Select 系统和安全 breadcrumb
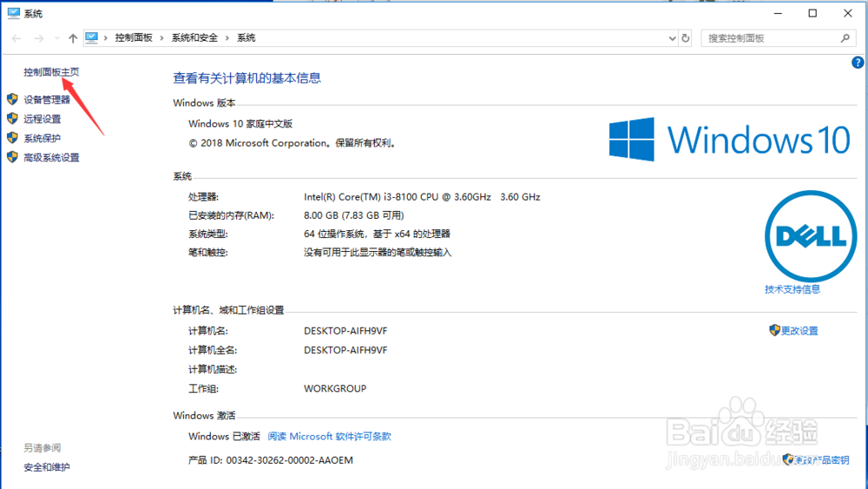 (194, 37)
